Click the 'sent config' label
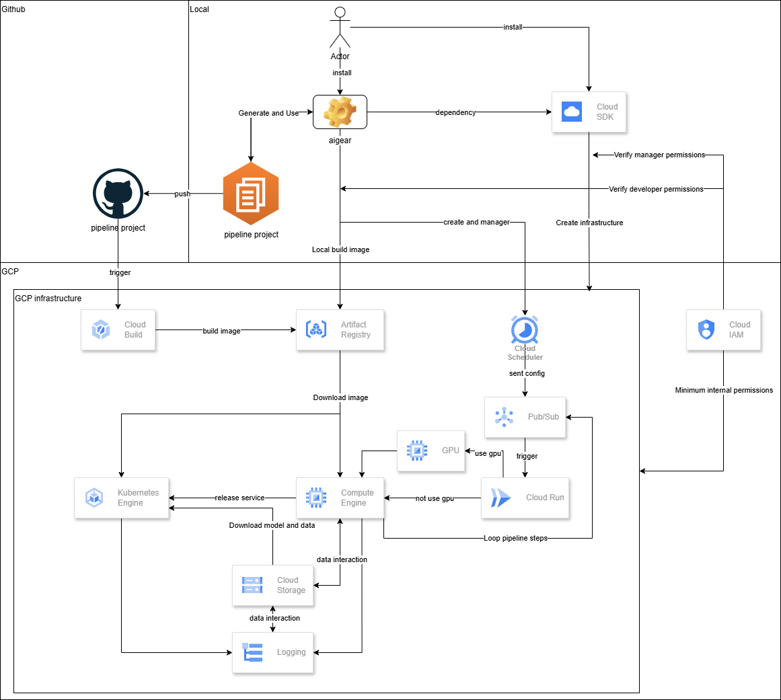781x700 pixels. (527, 373)
